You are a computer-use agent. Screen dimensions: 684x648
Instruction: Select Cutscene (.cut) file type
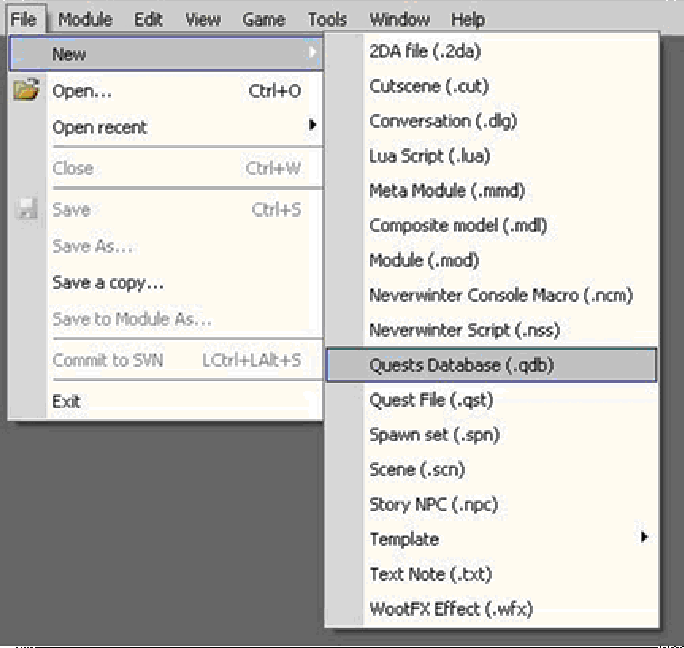coord(428,86)
